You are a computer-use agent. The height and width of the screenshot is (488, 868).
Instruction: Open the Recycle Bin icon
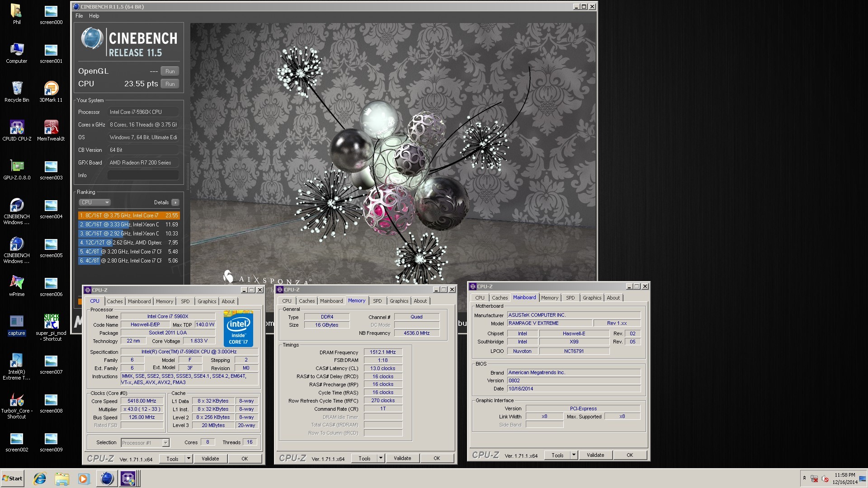[x=17, y=92]
